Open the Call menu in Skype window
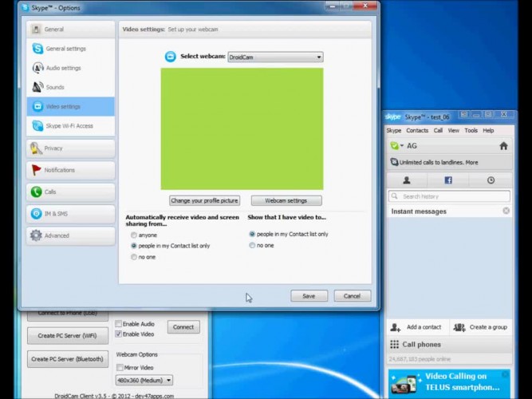Viewport: 532px width, 399px height. (x=438, y=130)
